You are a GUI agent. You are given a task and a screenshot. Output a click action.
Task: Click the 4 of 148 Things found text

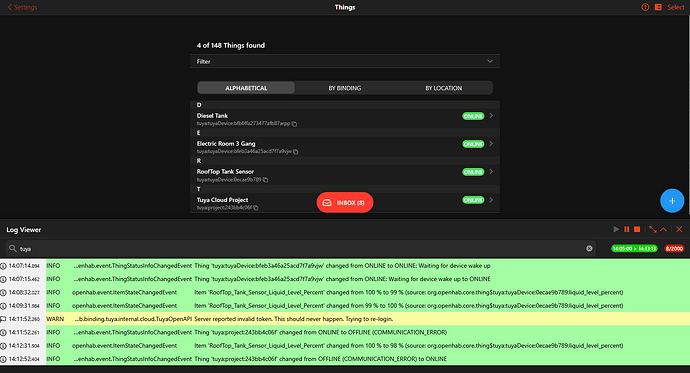(x=231, y=45)
